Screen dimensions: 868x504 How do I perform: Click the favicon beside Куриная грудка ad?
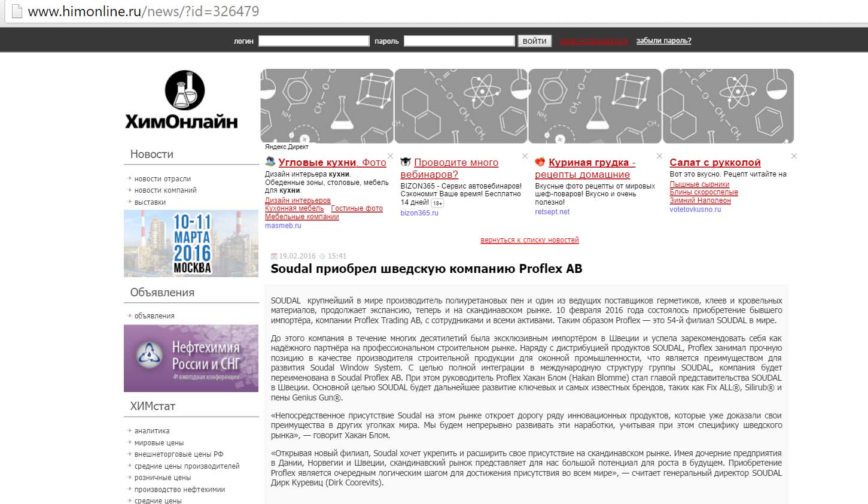pos(540,162)
